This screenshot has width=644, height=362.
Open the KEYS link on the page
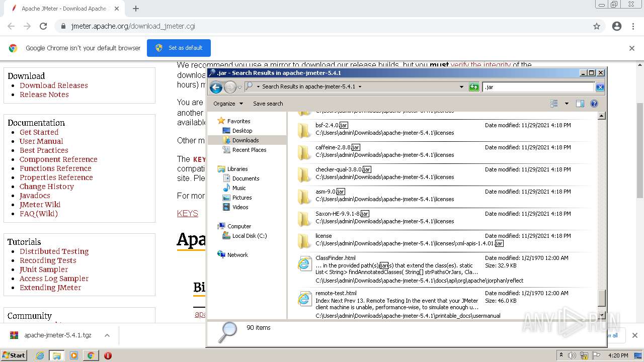[188, 213]
